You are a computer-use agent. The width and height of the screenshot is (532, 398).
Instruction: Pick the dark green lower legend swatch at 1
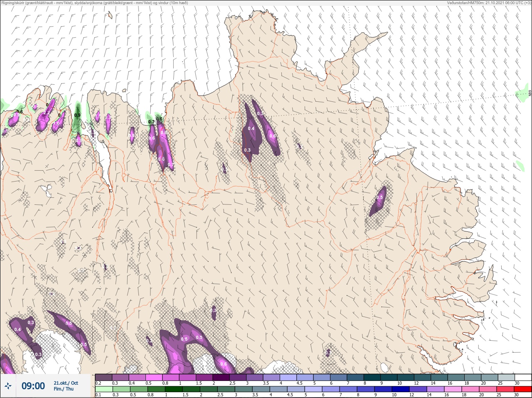coord(173,389)
